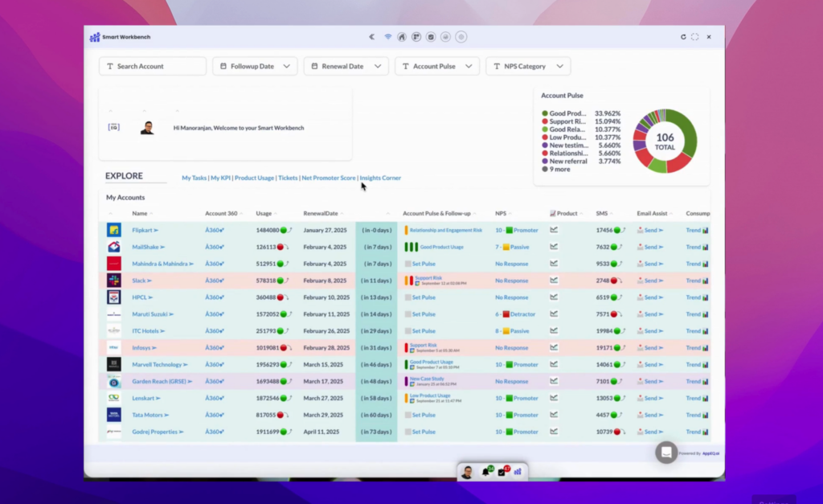The width and height of the screenshot is (823, 504).
Task: Open the home icon in top toolbar
Action: click(x=402, y=37)
